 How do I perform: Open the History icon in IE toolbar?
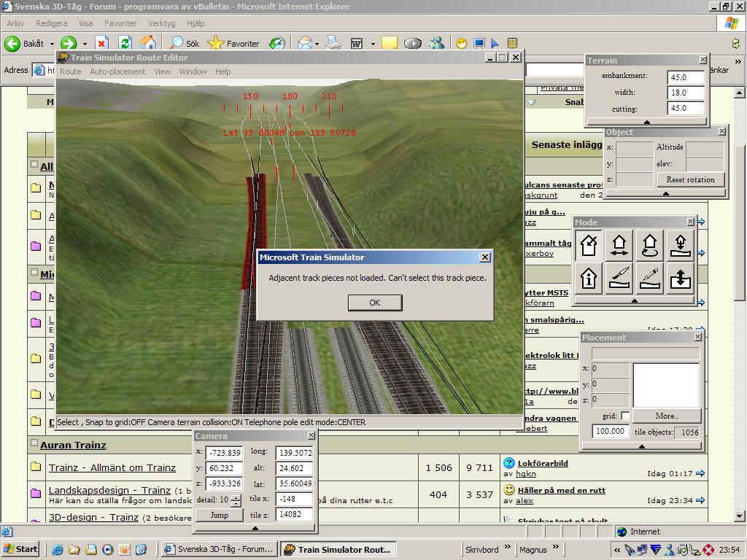pos(276,43)
